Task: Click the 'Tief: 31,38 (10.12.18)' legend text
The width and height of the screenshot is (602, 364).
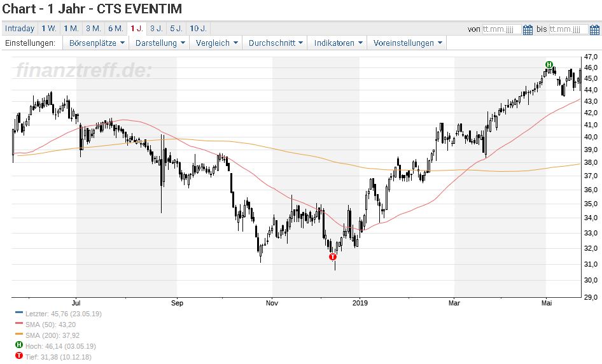Action: (59, 357)
